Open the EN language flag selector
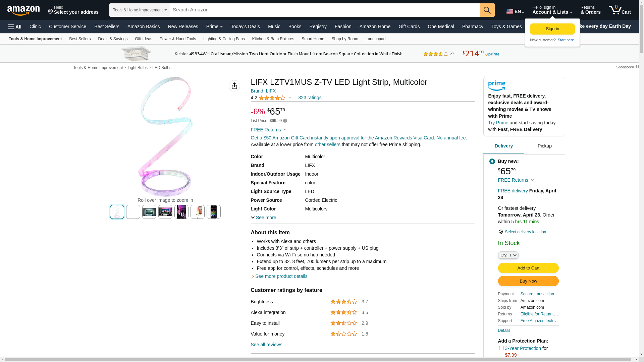644x362 pixels. 515,11
